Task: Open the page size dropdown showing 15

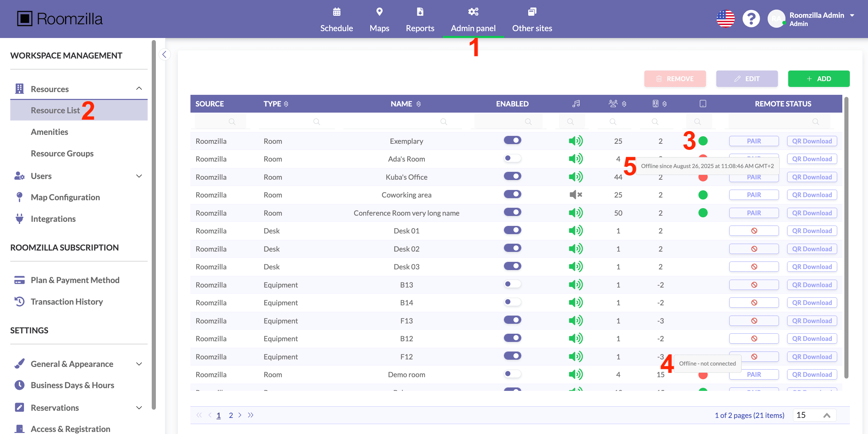Action: pyautogui.click(x=815, y=415)
